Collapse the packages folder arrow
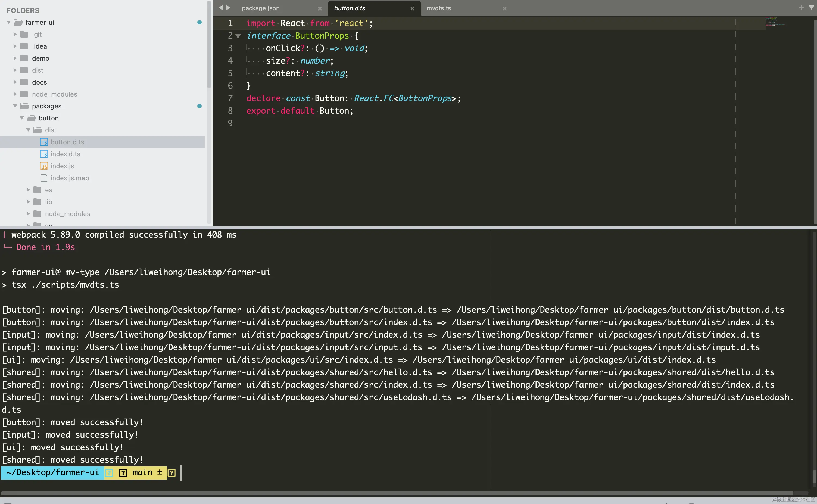The image size is (817, 504). (15, 106)
